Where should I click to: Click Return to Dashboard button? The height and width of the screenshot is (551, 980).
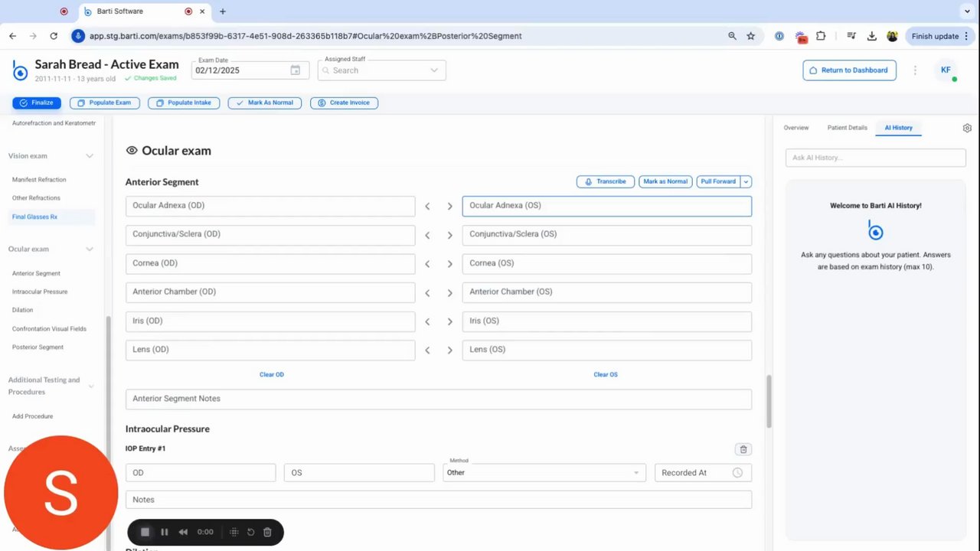pos(849,70)
